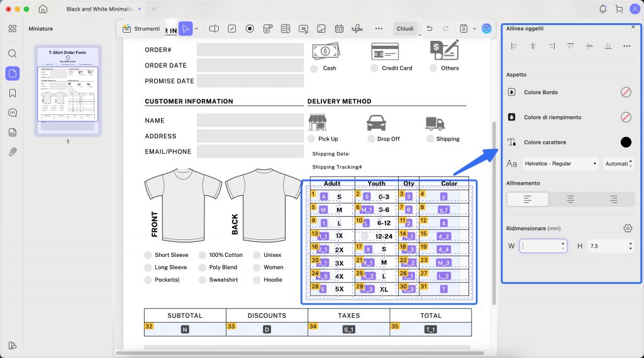The image size is (644, 358).
Task: Tick the Short Sleeve option
Action: pyautogui.click(x=148, y=255)
